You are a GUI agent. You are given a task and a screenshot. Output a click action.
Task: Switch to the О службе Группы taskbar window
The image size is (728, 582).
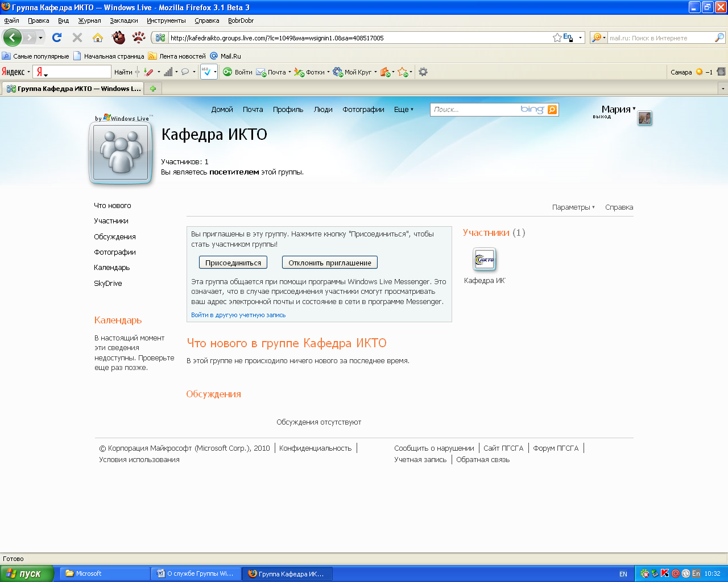coord(196,573)
